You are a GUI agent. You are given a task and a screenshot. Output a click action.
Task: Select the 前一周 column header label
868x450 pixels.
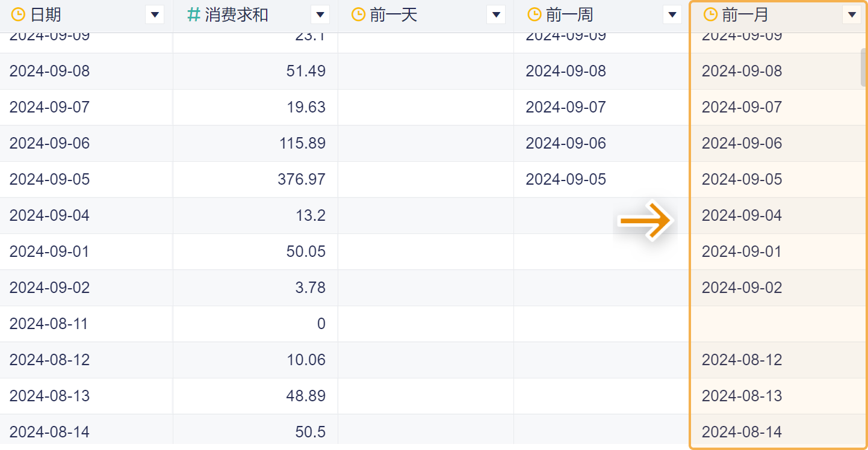[x=569, y=15]
